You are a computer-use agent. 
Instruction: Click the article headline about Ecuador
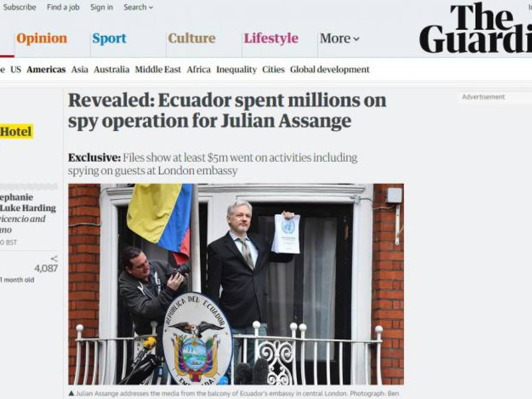click(x=227, y=111)
